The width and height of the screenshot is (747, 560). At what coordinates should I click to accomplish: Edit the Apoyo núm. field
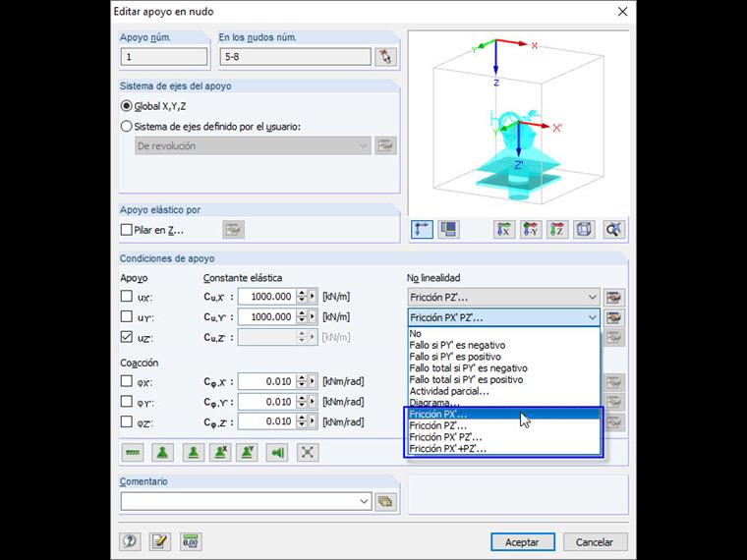[x=164, y=57]
